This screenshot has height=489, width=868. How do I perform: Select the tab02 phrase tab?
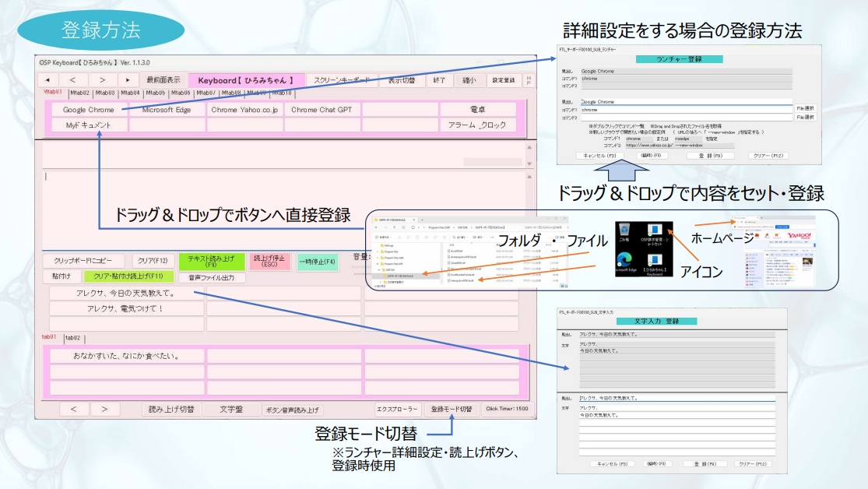click(72, 338)
